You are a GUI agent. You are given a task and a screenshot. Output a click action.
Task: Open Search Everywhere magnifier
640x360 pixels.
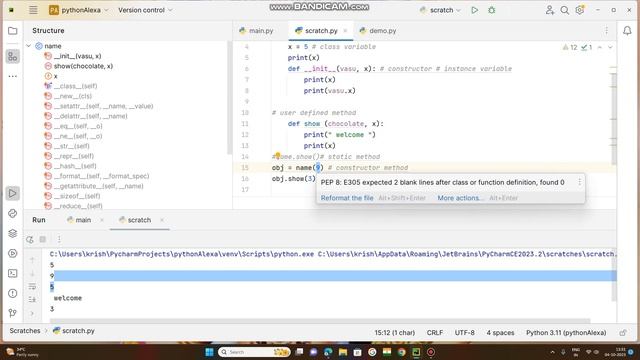564,10
